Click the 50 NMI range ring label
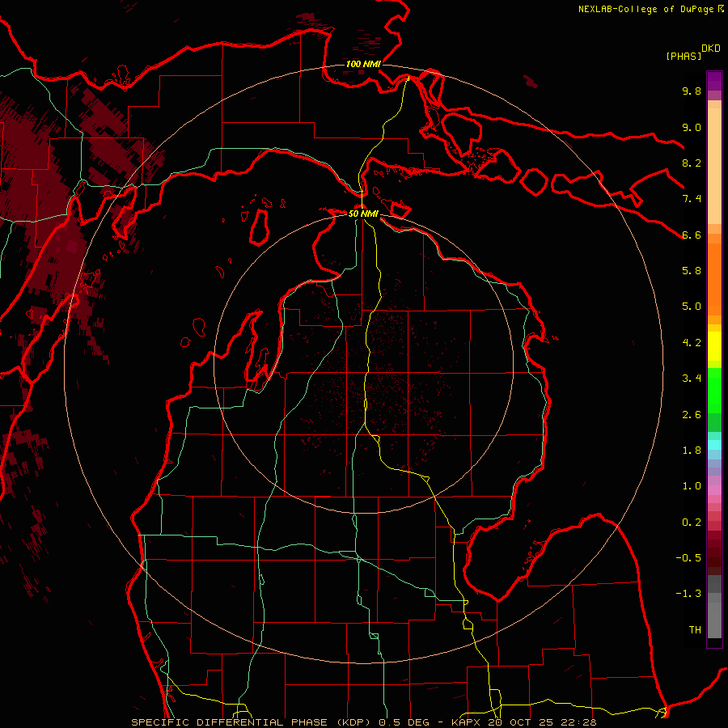Viewport: 728px width, 728px height. tap(363, 214)
